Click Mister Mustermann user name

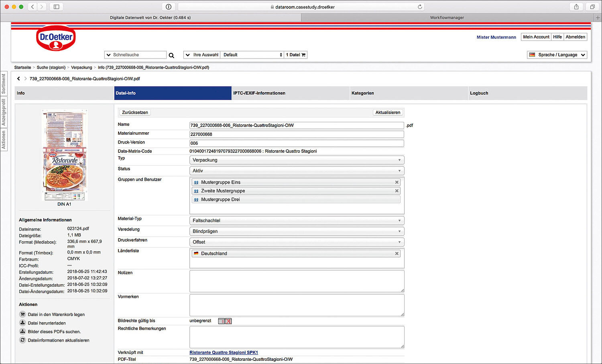pyautogui.click(x=496, y=37)
